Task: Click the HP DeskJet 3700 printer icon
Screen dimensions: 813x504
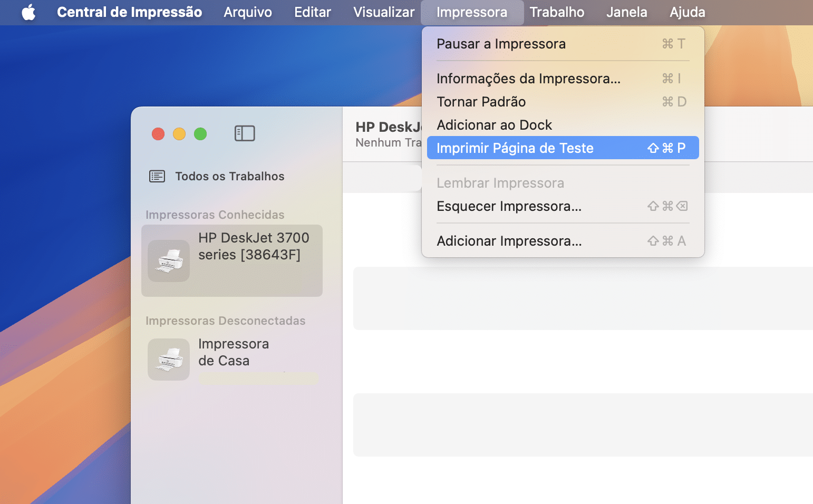Action: click(x=169, y=260)
